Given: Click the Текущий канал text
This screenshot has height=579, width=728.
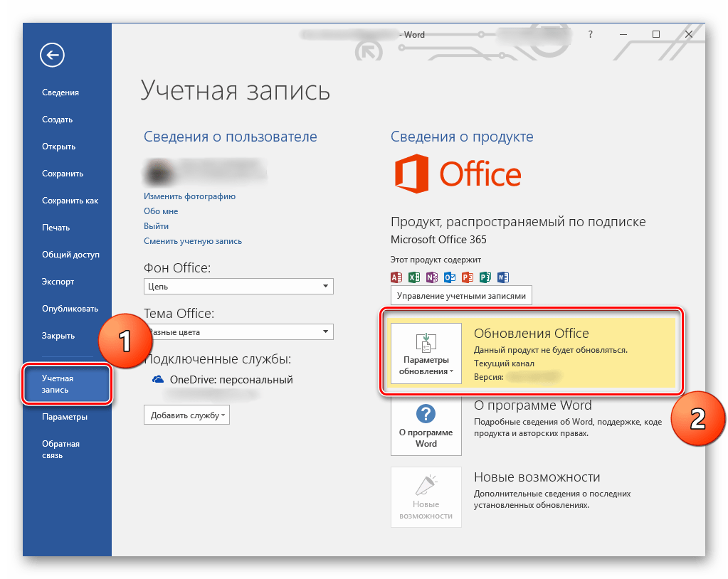Looking at the screenshot, I should 504,363.
